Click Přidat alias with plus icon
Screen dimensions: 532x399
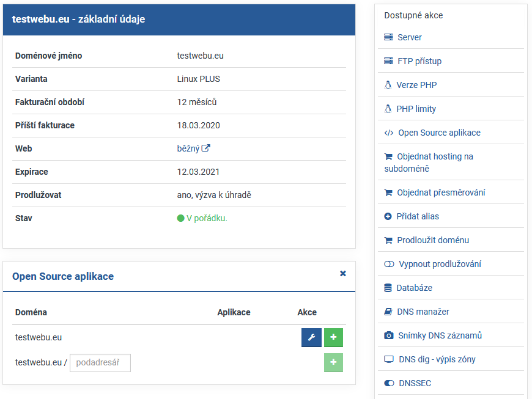click(417, 216)
